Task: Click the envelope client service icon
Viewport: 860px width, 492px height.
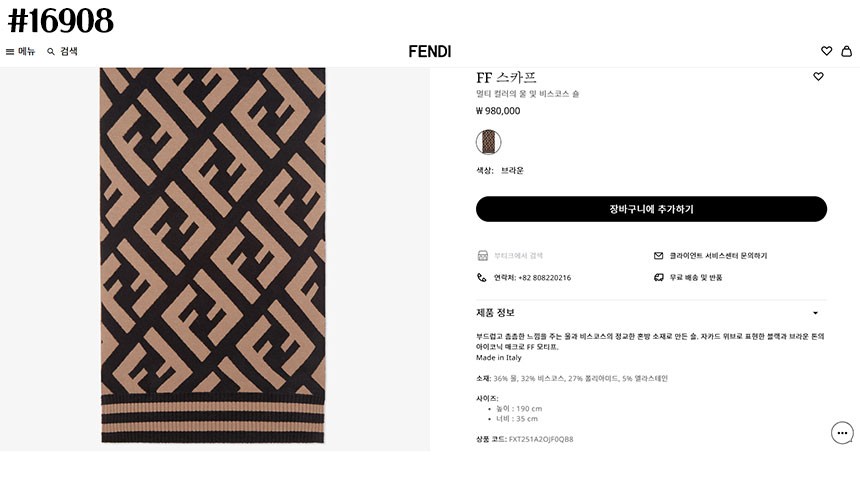Action: (659, 256)
